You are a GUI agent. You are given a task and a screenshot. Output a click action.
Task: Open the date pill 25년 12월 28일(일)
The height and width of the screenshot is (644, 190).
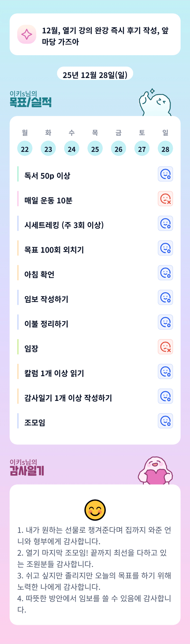pyautogui.click(x=95, y=74)
